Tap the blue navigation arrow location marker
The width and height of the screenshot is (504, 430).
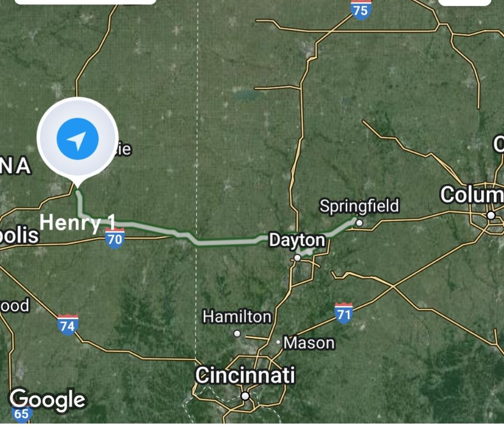click(x=77, y=138)
